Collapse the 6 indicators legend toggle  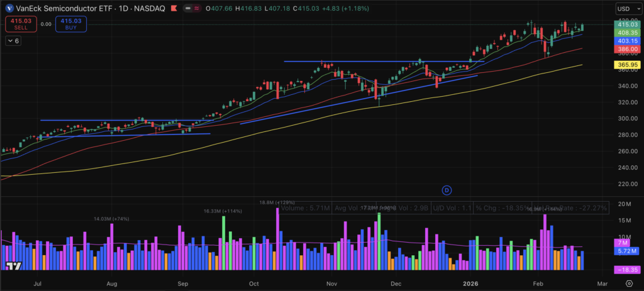pyautogui.click(x=13, y=40)
